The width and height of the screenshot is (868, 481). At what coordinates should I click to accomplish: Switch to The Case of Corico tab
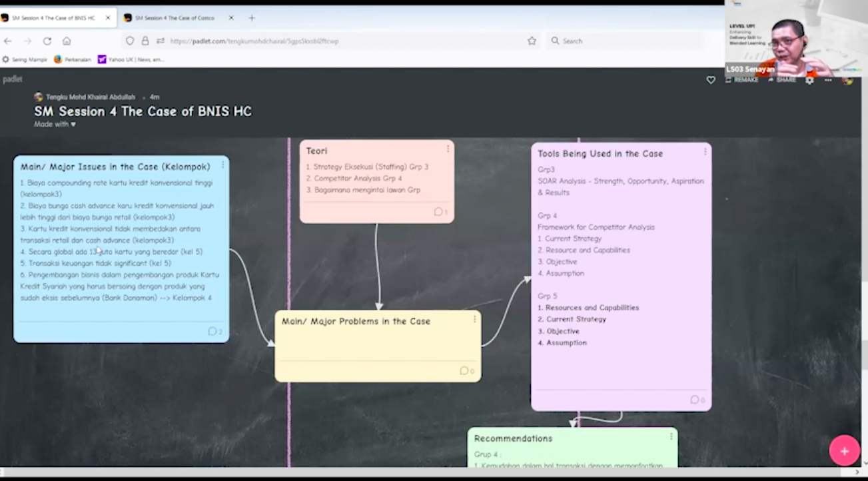(174, 18)
